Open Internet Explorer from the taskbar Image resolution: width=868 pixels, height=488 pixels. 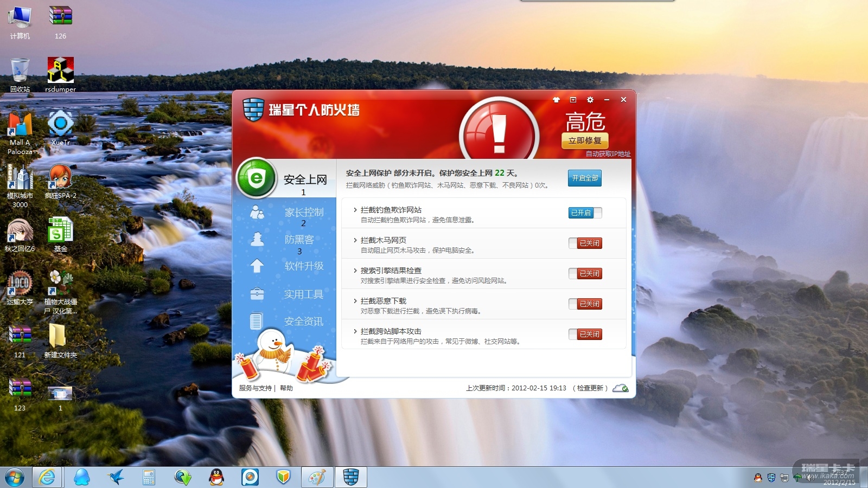point(48,477)
